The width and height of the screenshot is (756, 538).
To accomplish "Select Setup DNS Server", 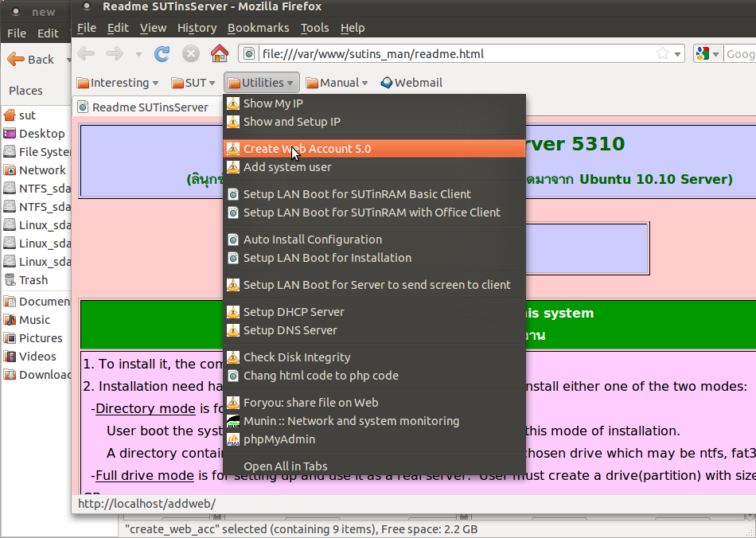I will pyautogui.click(x=375, y=330).
